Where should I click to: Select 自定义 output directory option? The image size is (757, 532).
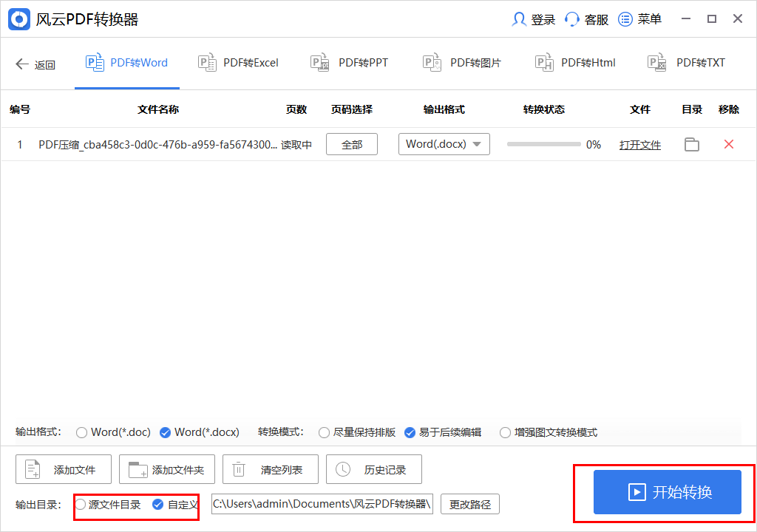[175, 505]
